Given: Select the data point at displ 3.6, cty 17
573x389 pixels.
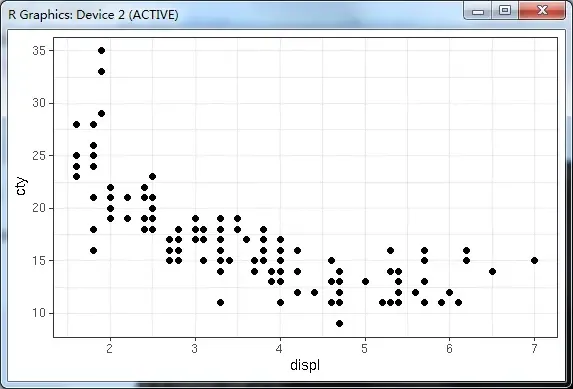Looking at the screenshot, I should point(246,239).
